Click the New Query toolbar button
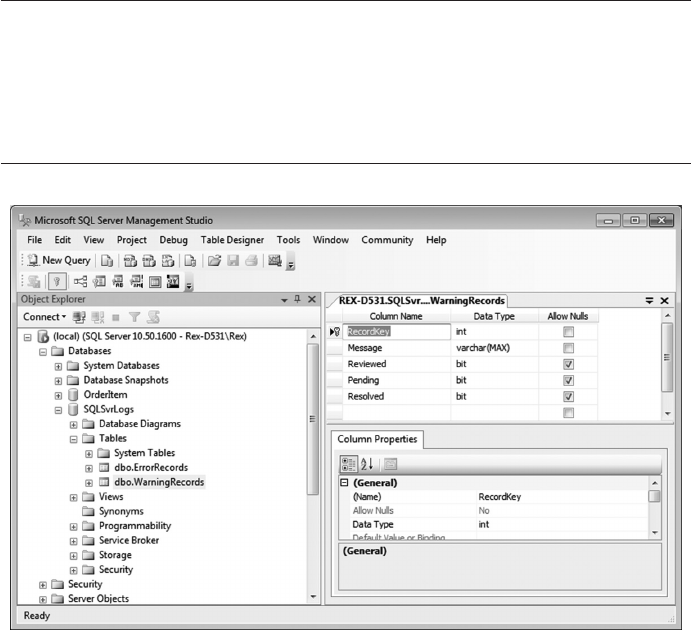Screen dimensions: 691x630 pyautogui.click(x=59, y=260)
